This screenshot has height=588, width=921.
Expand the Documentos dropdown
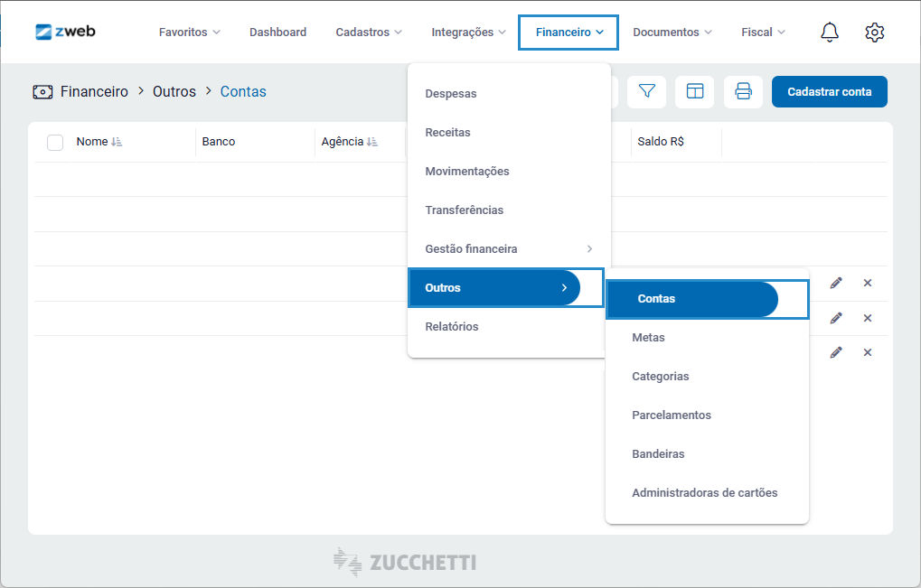pos(672,33)
